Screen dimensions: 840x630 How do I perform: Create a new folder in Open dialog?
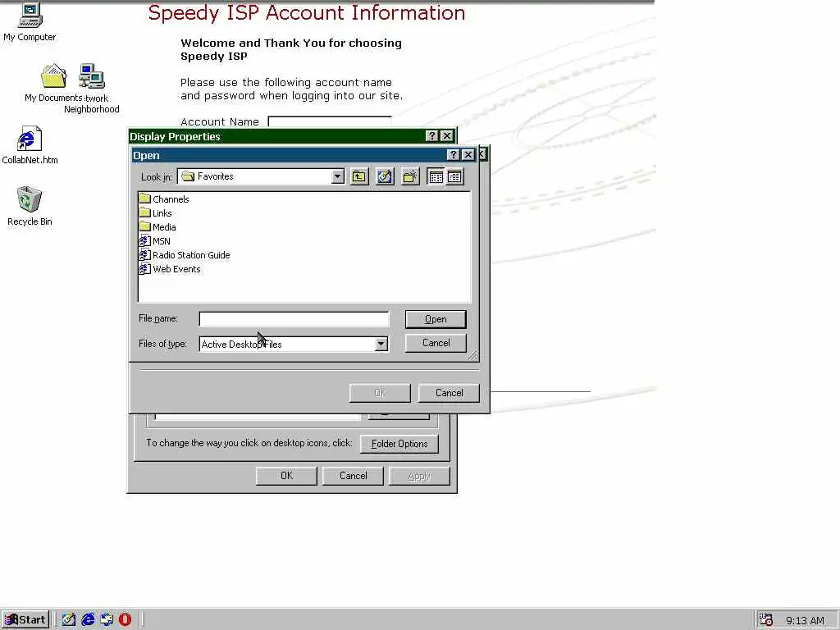pos(410,177)
